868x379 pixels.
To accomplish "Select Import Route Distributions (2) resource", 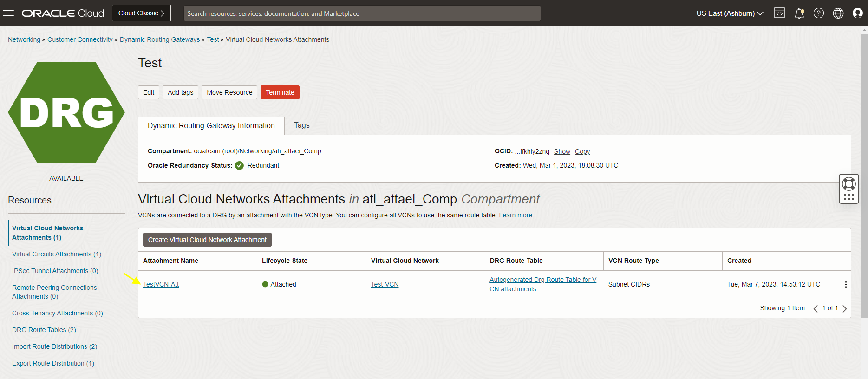I will (x=55, y=346).
